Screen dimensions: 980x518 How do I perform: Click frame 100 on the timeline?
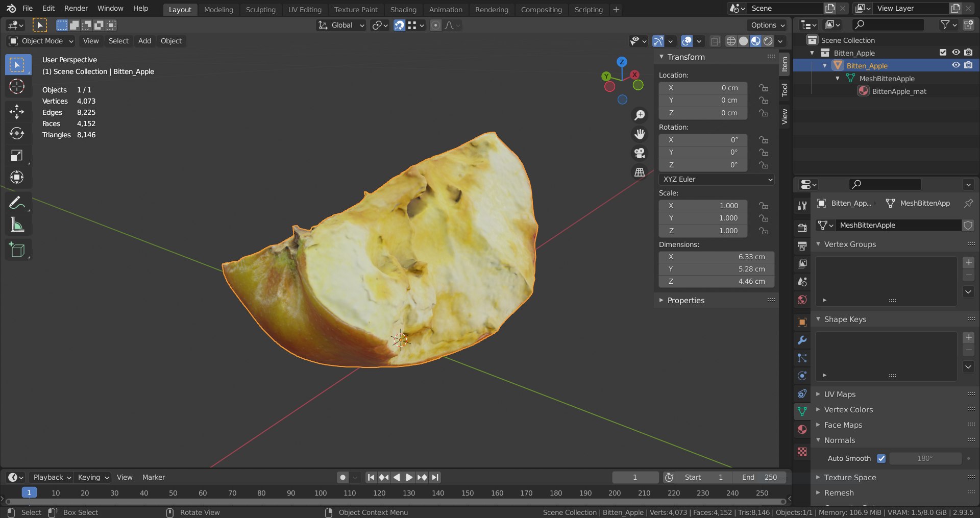(x=321, y=492)
